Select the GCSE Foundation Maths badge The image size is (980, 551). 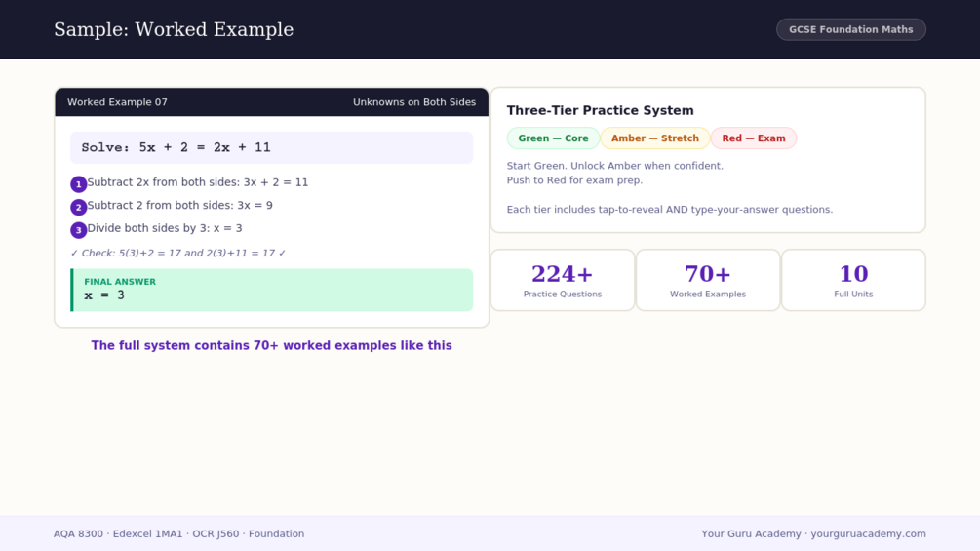pyautogui.click(x=850, y=29)
